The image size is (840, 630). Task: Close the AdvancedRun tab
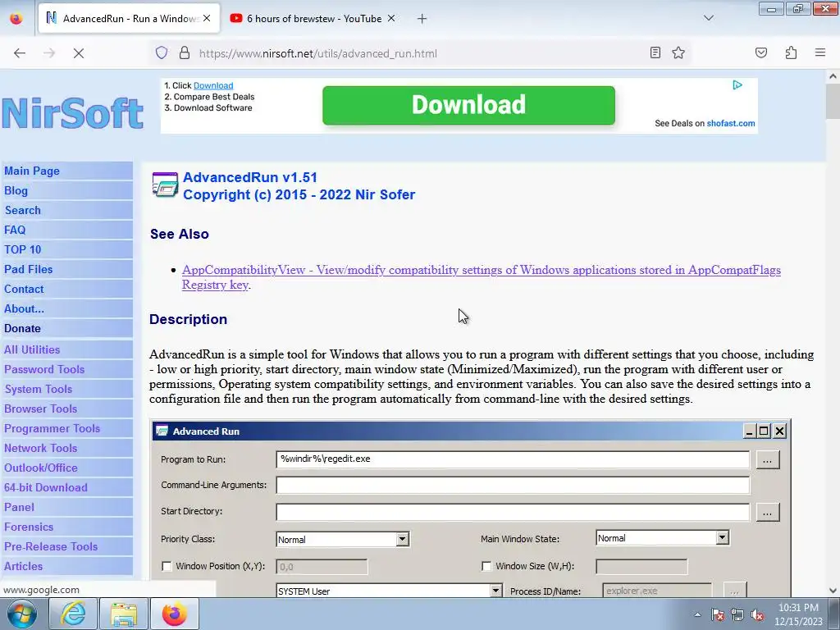(x=207, y=18)
